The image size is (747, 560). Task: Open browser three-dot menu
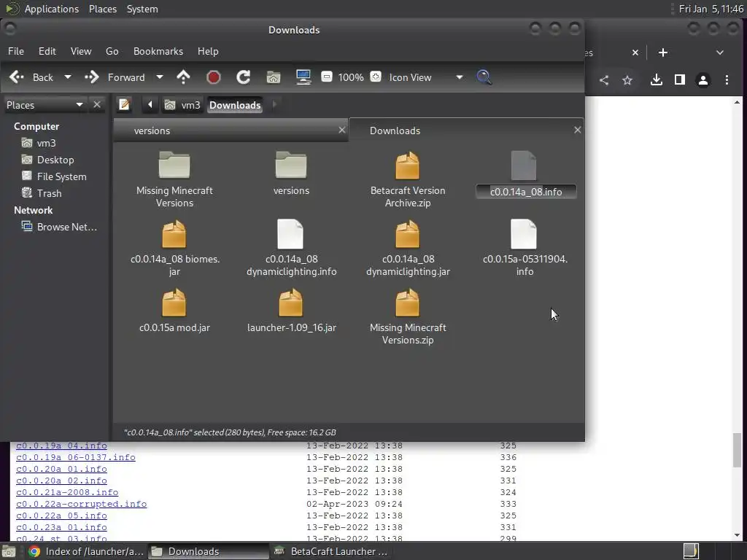(727, 80)
